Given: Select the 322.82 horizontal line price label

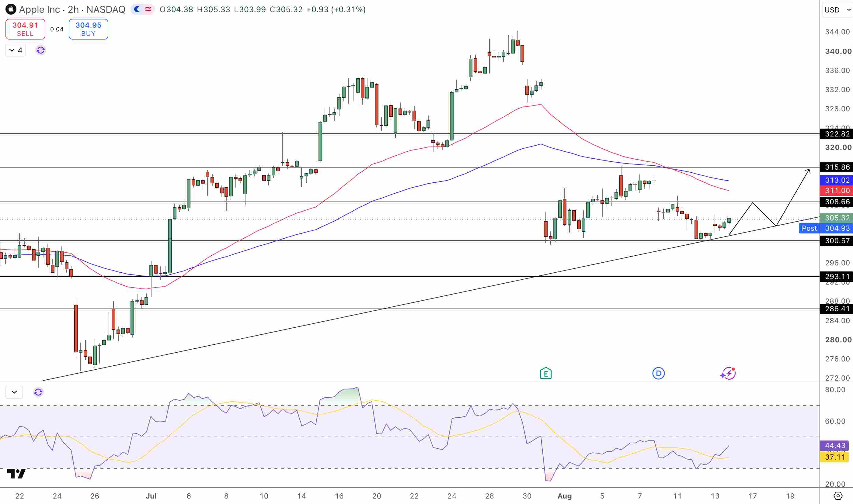Looking at the screenshot, I should (837, 134).
